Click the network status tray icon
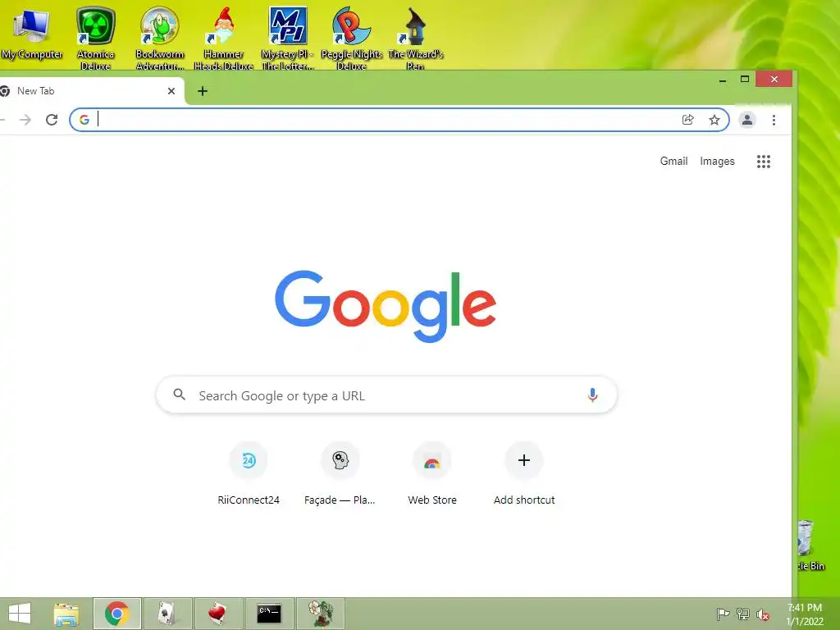This screenshot has height=630, width=840. point(742,614)
